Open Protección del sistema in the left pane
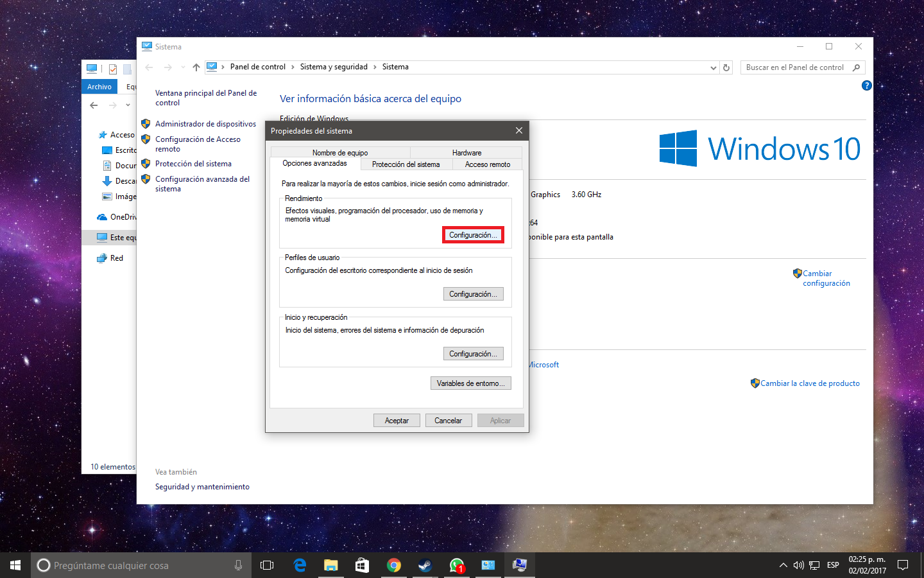Viewport: 924px width, 578px height. coord(193,164)
